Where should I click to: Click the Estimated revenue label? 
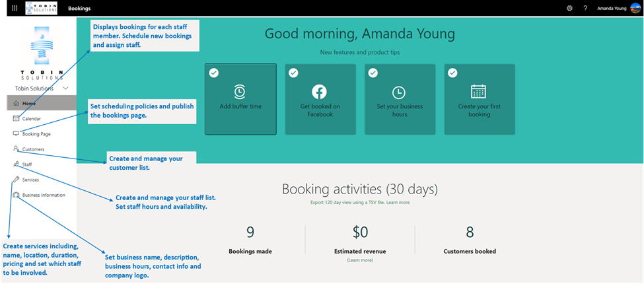pyautogui.click(x=360, y=251)
